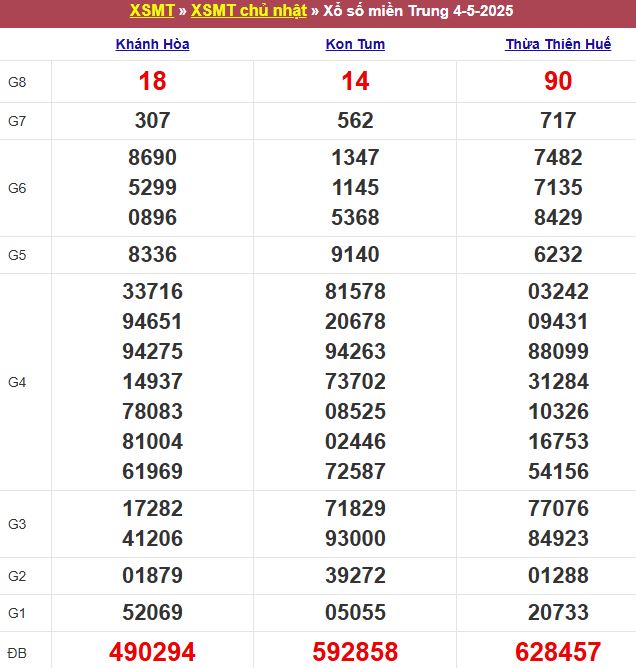Click G4 number 54156
The width and height of the screenshot is (636, 668).
(558, 471)
